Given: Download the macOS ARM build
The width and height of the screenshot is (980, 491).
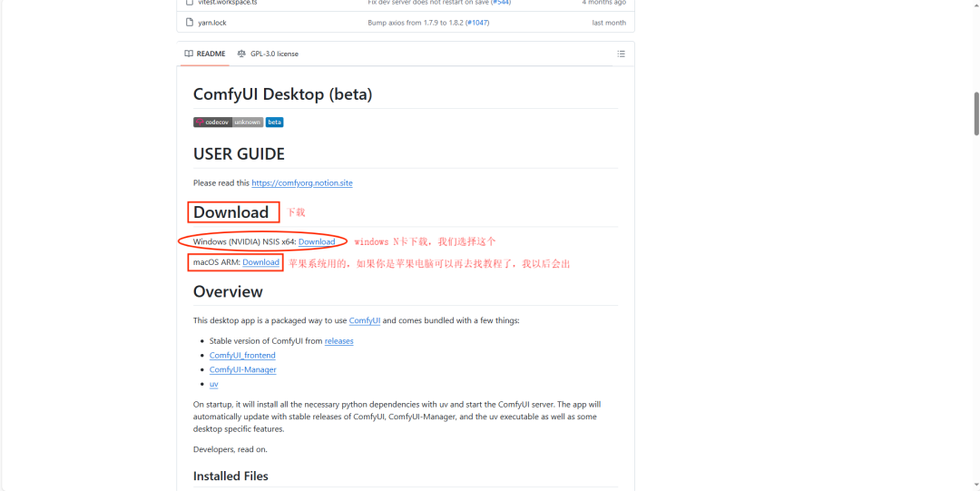Looking at the screenshot, I should (x=260, y=262).
